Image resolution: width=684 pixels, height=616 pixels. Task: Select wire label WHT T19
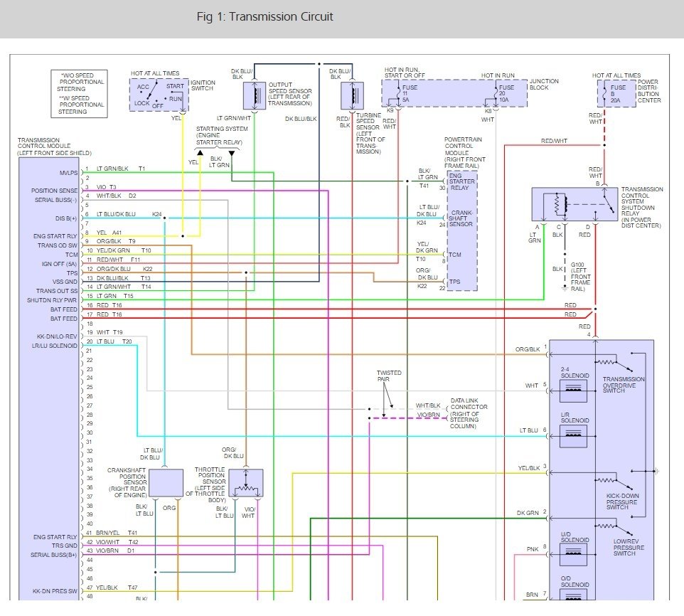point(109,332)
